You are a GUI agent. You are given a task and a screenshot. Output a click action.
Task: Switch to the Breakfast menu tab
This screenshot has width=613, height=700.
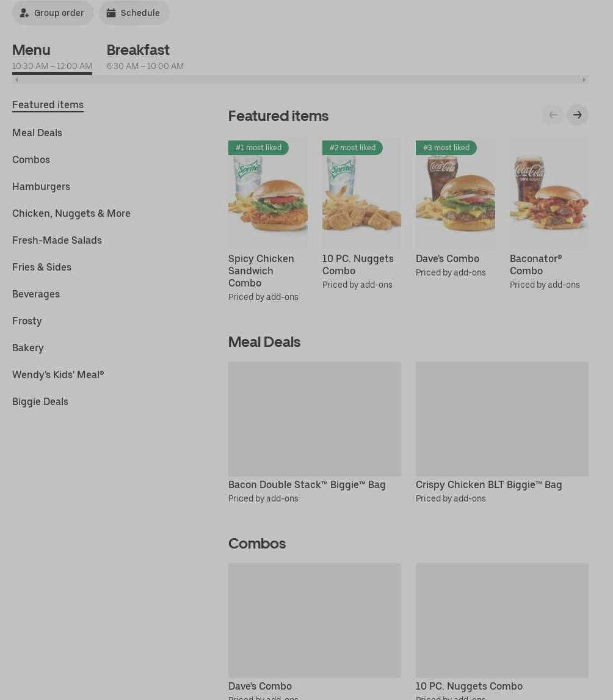pyautogui.click(x=145, y=57)
